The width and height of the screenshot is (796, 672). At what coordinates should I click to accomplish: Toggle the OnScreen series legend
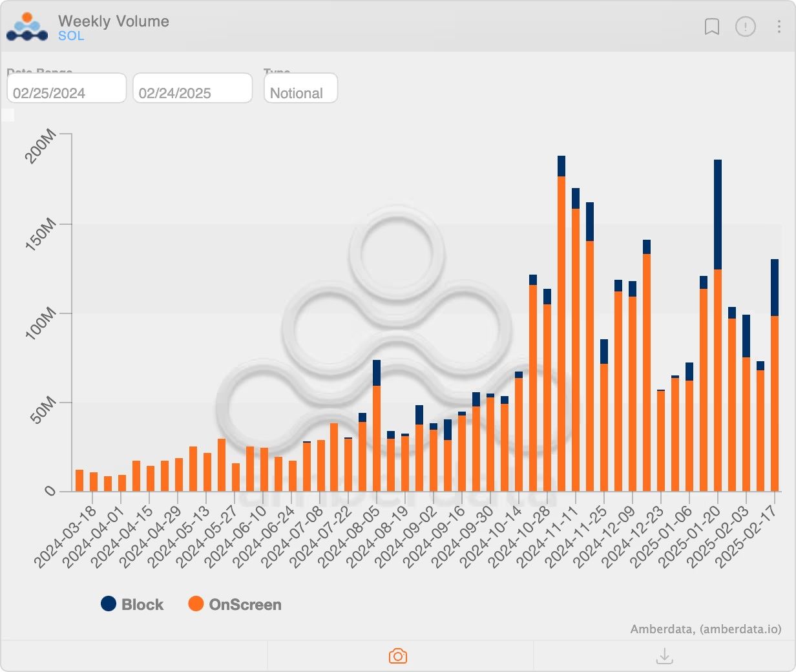(x=245, y=605)
